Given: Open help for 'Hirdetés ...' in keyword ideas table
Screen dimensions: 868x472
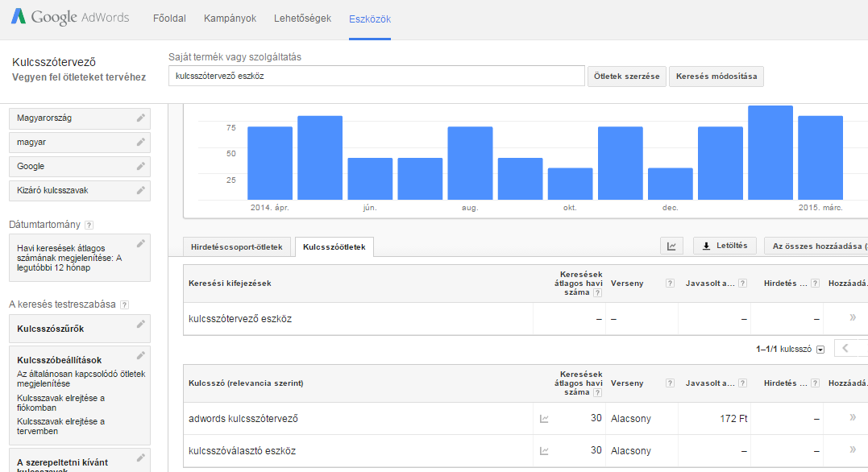Looking at the screenshot, I should [x=815, y=383].
